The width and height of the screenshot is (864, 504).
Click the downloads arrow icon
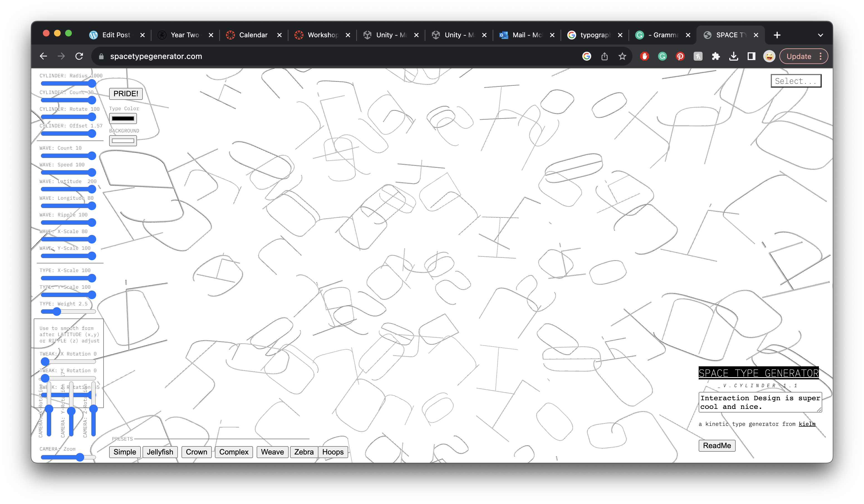(733, 56)
